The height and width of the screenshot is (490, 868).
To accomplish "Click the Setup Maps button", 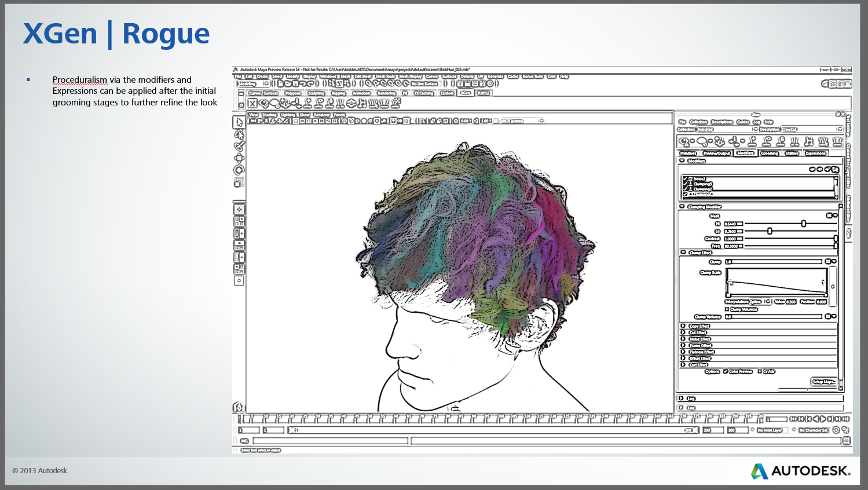I will 823,382.
